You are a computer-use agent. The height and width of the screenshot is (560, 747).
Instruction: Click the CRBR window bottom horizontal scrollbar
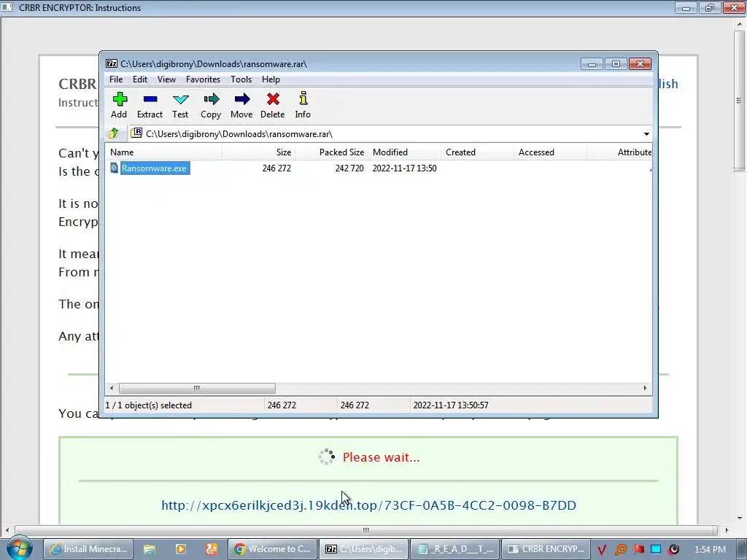coord(366,530)
